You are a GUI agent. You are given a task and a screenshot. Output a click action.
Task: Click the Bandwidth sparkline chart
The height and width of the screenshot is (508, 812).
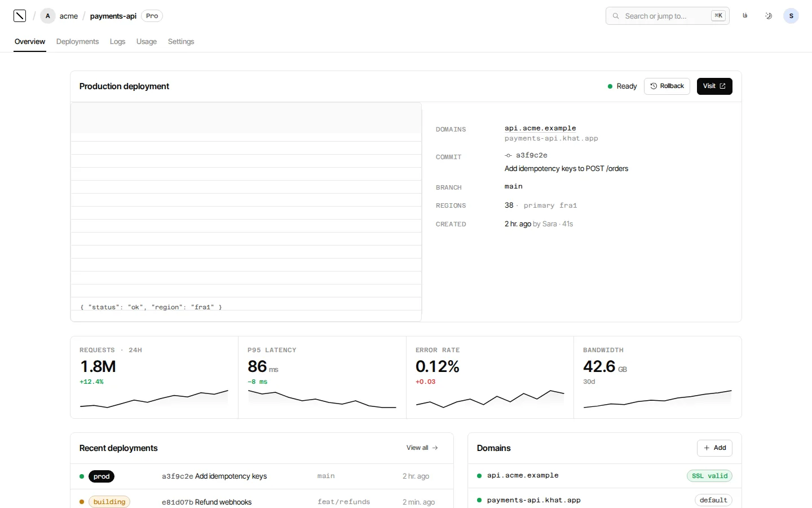(x=657, y=398)
